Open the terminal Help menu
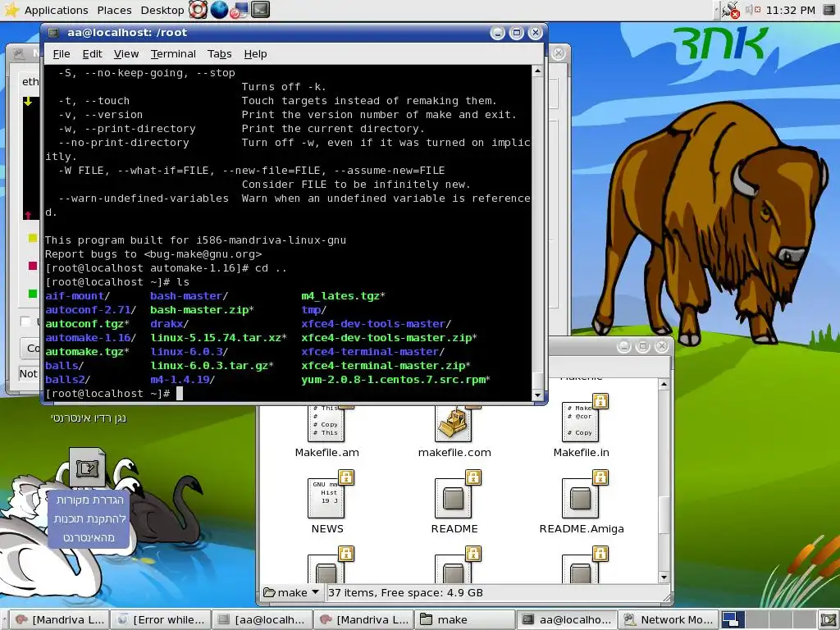This screenshot has width=840, height=630. click(255, 53)
